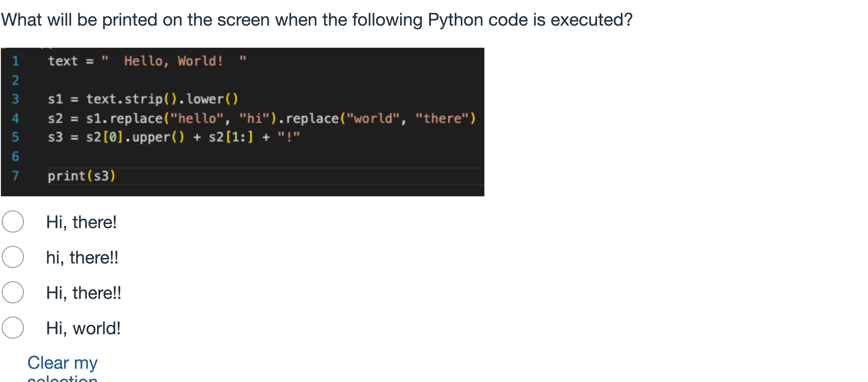The image size is (868, 382).
Task: Click the print(s3) statement
Action: point(82,176)
